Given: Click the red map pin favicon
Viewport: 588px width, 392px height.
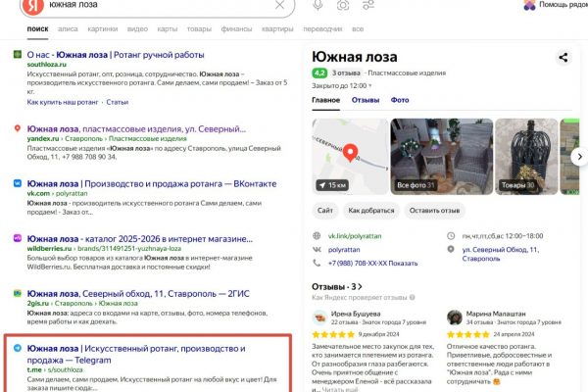Looking at the screenshot, I should (18, 128).
